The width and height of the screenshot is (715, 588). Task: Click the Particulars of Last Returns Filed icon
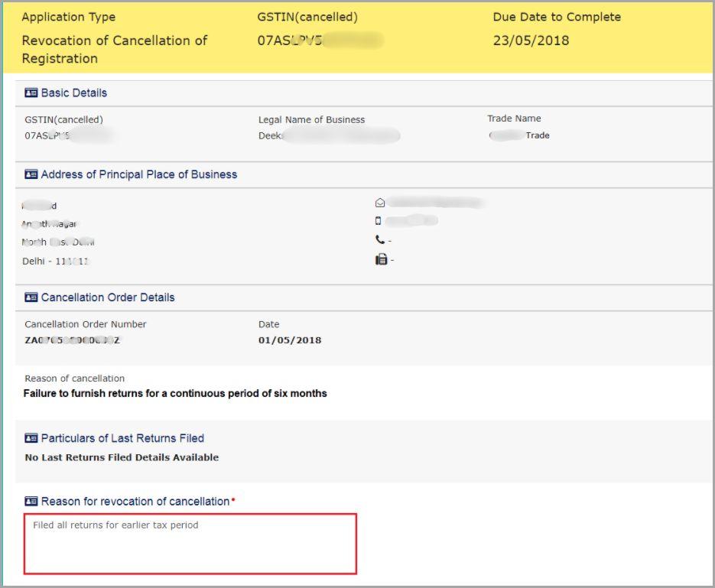tap(31, 438)
